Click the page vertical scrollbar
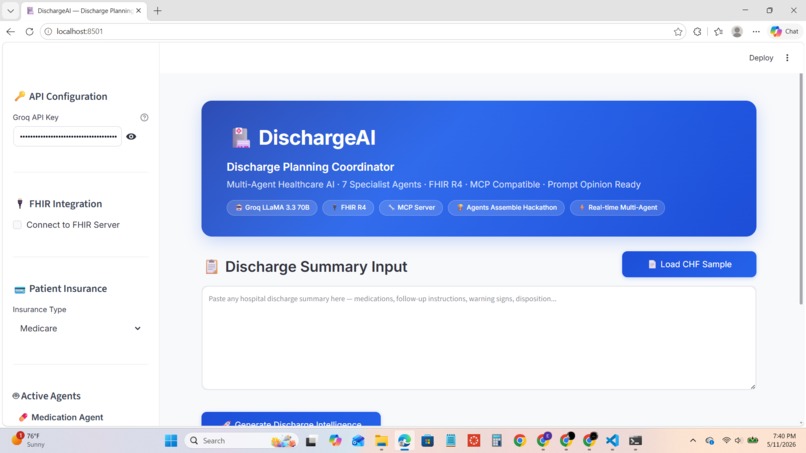This screenshot has height=453, width=806. point(800,188)
